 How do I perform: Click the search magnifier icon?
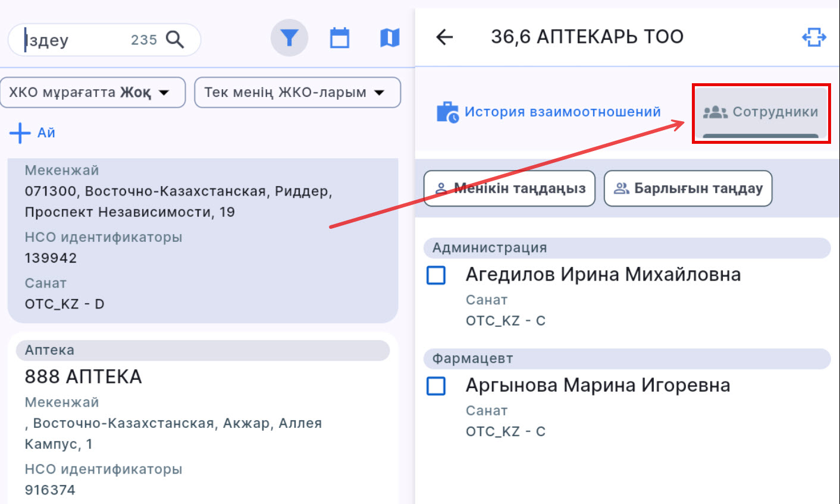click(x=175, y=40)
